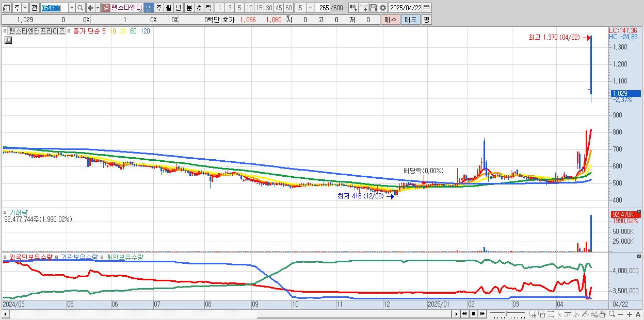644x320 pixels.
Task: Click the A text tool icon
Action: point(638,314)
